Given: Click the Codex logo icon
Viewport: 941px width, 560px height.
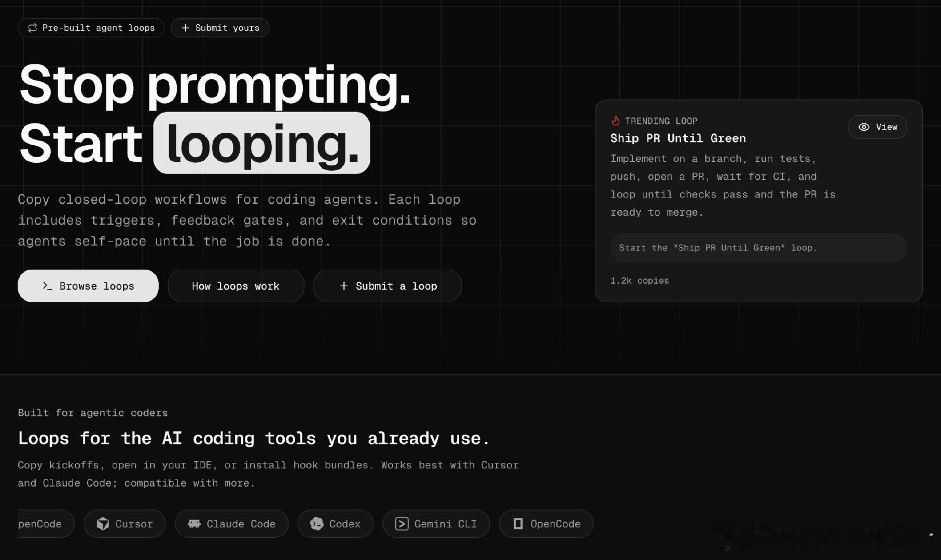Looking at the screenshot, I should (x=316, y=524).
